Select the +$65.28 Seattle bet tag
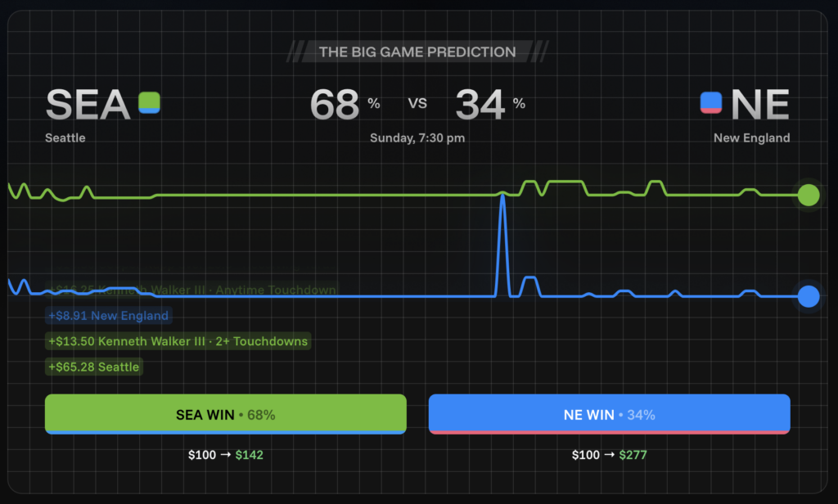 click(x=94, y=367)
